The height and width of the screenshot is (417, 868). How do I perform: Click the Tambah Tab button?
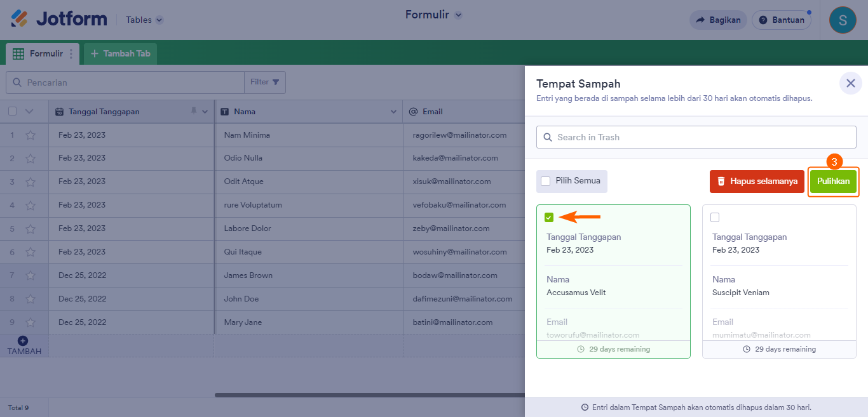tap(121, 54)
